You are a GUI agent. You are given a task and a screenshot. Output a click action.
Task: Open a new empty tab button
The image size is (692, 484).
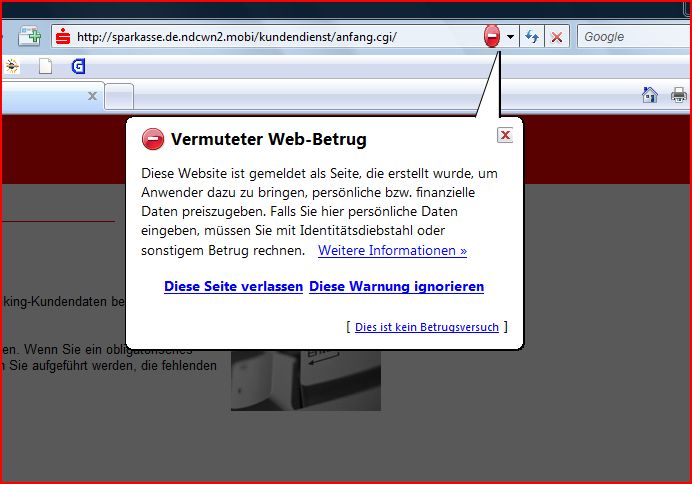coord(119,96)
